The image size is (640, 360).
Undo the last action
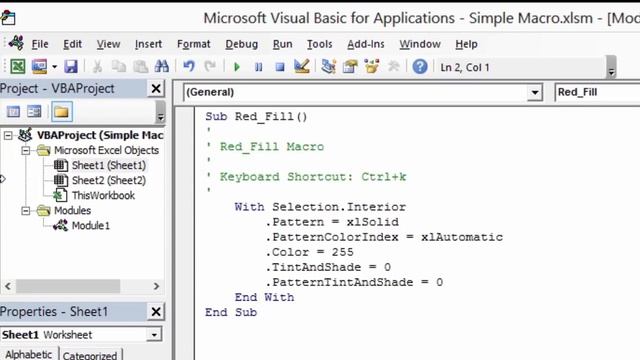click(x=189, y=66)
